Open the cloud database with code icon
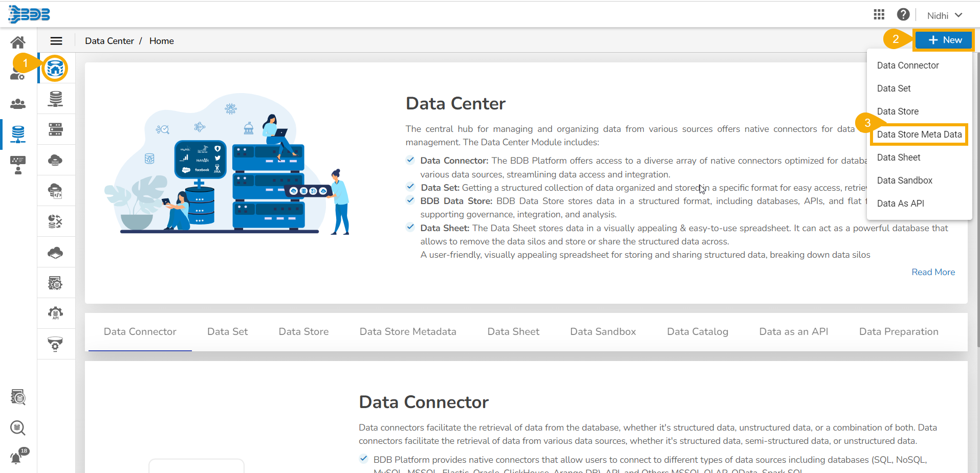 pos(55,191)
